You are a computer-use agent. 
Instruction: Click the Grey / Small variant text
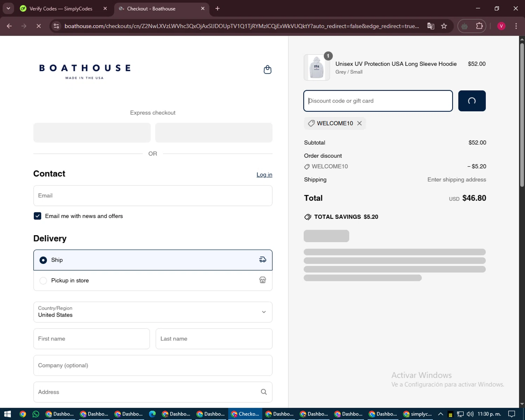click(x=349, y=72)
